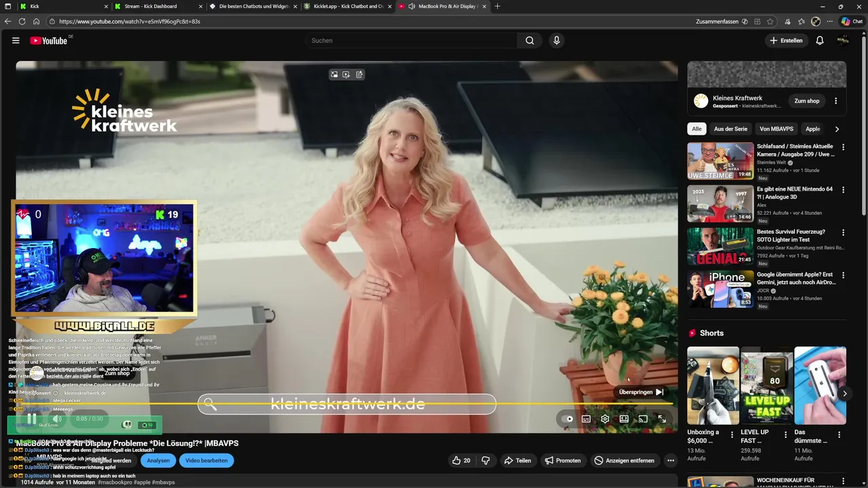This screenshot has height=488, width=868.
Task: Open the Unboxing a $6,000 short
Action: pyautogui.click(x=713, y=386)
